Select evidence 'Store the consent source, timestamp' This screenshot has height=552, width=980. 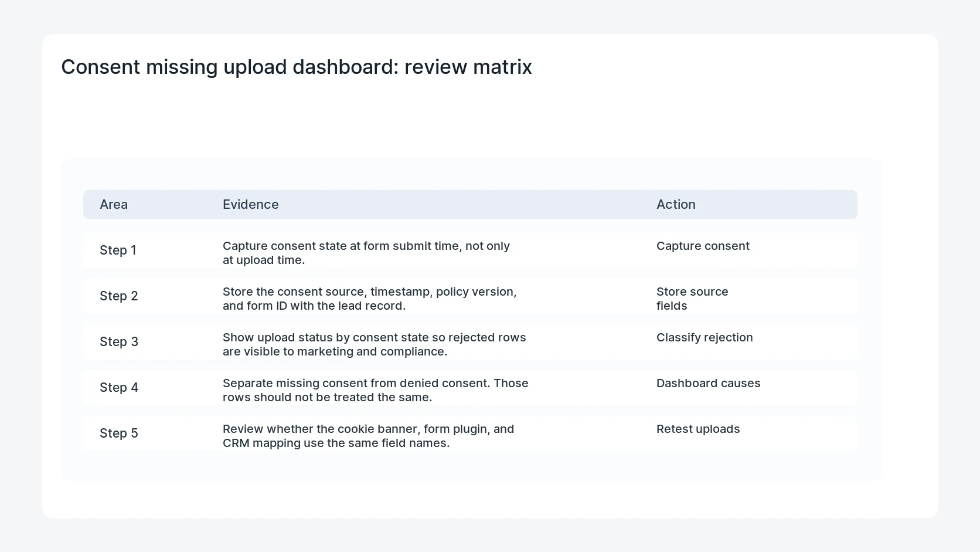370,299
